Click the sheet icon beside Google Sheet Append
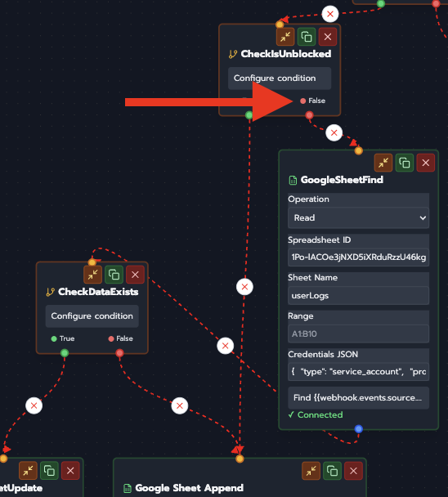 pyautogui.click(x=128, y=488)
